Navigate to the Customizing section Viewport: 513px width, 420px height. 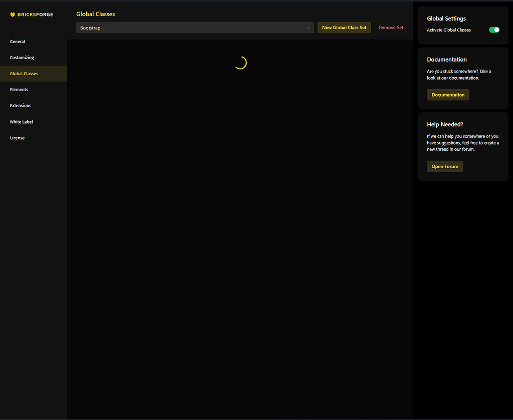point(22,58)
